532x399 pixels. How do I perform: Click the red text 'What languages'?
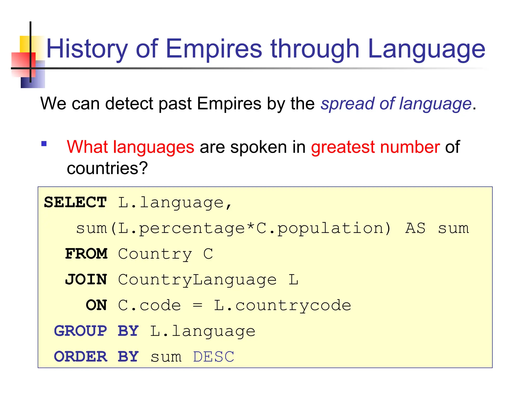pos(130,147)
